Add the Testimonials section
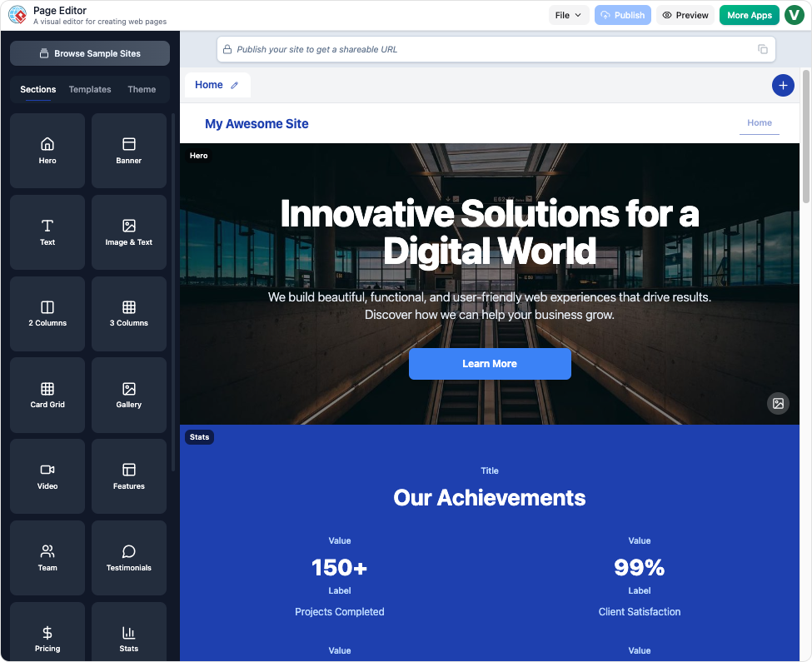This screenshot has height=662, width=812. (x=129, y=558)
